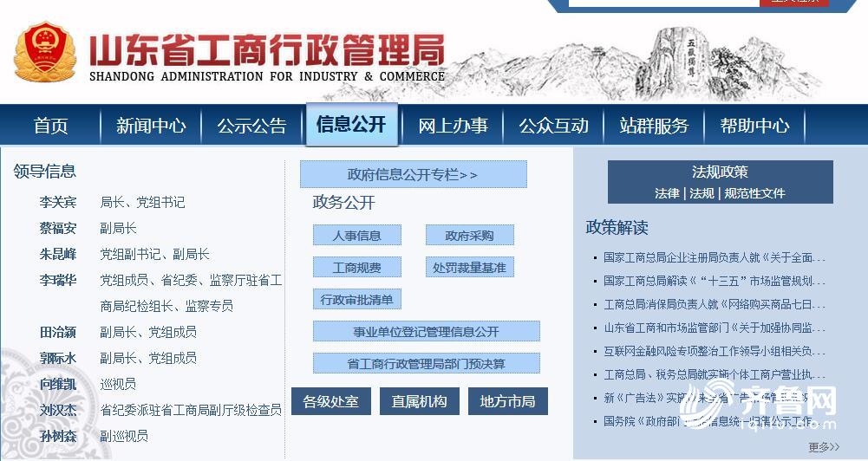868x461 pixels.
Task: Open article 山东省工商和市场监管部门《关于加强协同监
Action: click(715, 328)
